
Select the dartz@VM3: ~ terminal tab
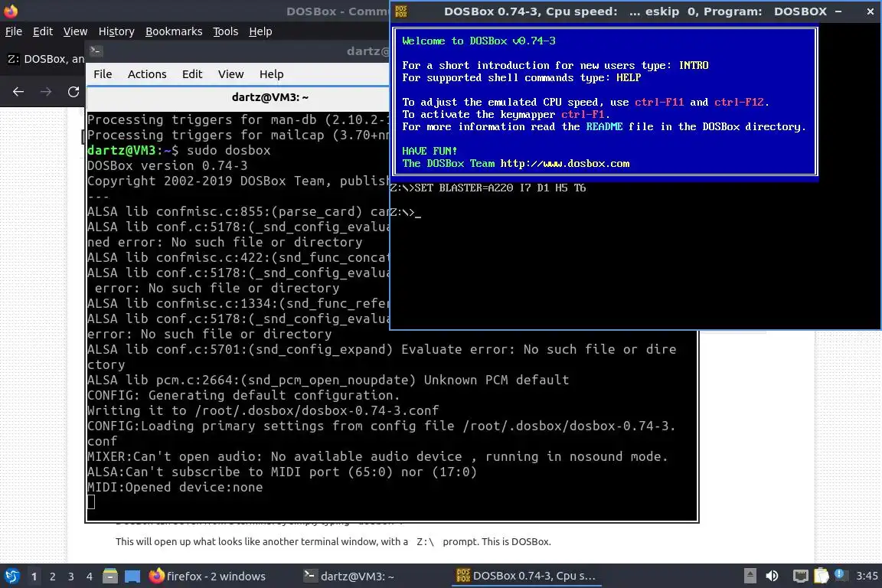point(270,97)
